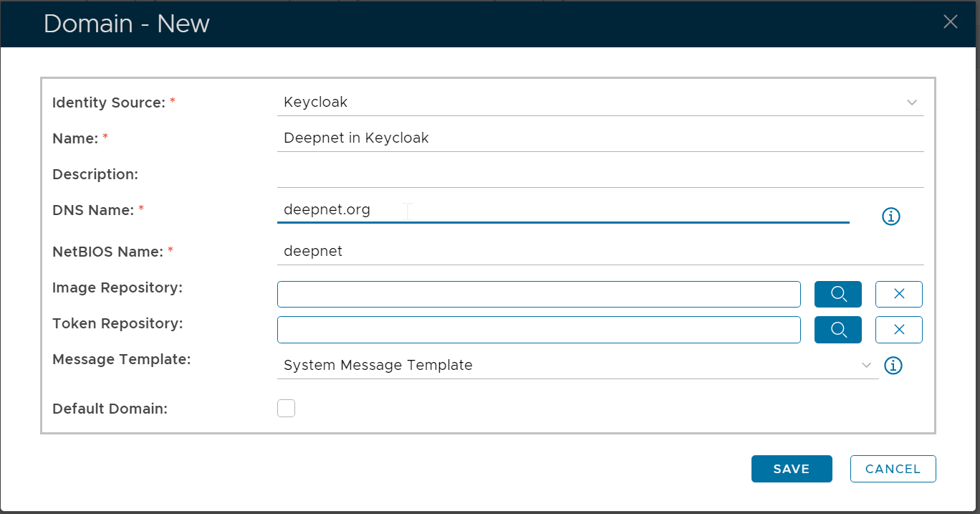Viewport: 980px width, 514px height.
Task: Click inside the Token Repository text box
Action: point(538,330)
